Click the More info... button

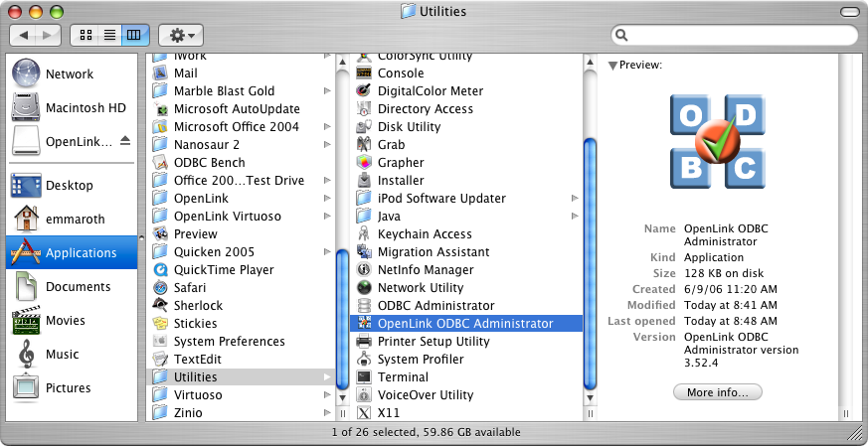coord(718,392)
